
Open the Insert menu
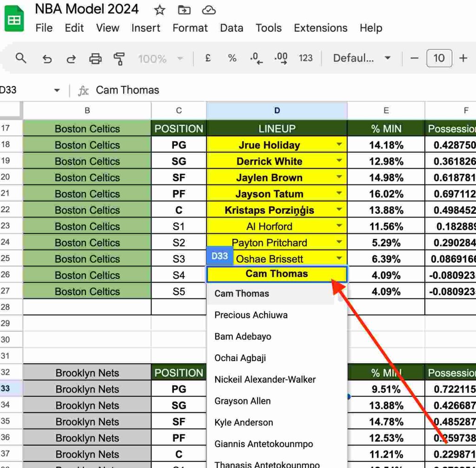(145, 28)
